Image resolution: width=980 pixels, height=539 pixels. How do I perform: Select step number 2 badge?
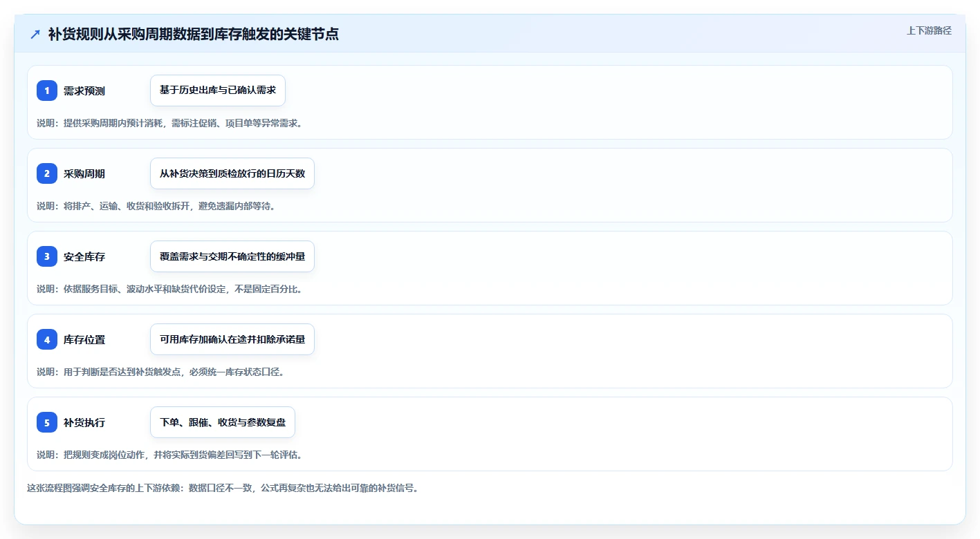[47, 173]
